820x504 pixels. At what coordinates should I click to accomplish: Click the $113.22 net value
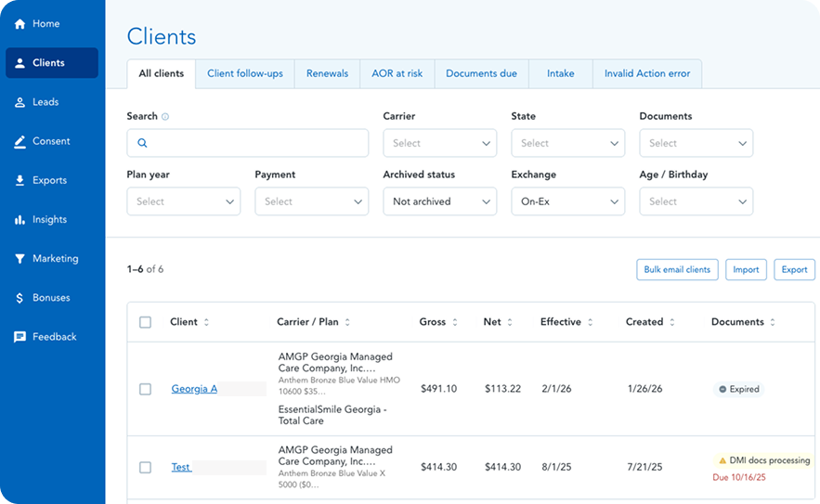[x=502, y=389]
